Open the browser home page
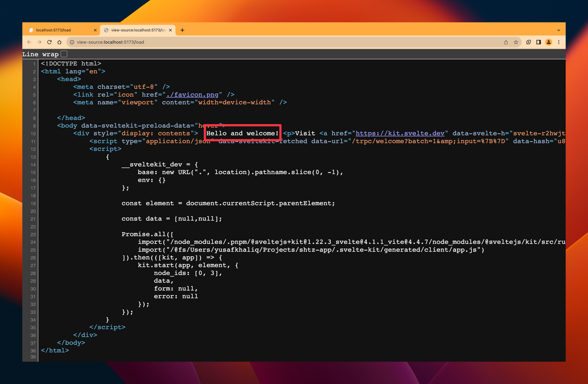Viewport: 588px width, 384px height. (x=59, y=42)
